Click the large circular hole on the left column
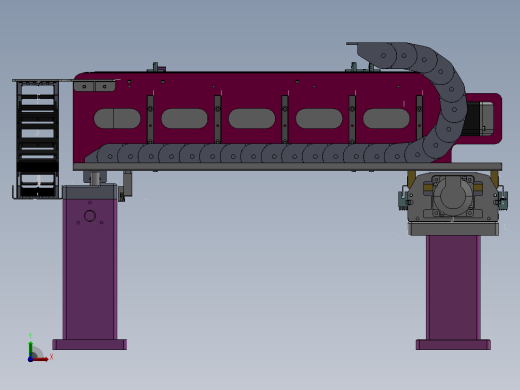Viewport: 520px width, 390px height. point(90,216)
